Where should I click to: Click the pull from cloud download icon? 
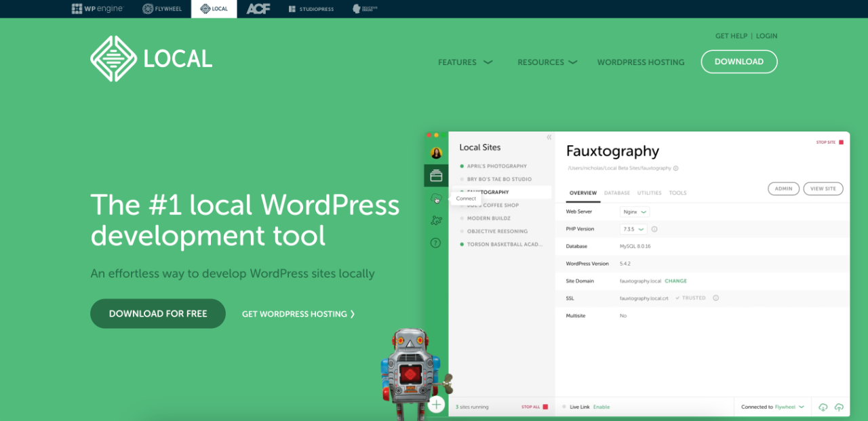tap(823, 407)
